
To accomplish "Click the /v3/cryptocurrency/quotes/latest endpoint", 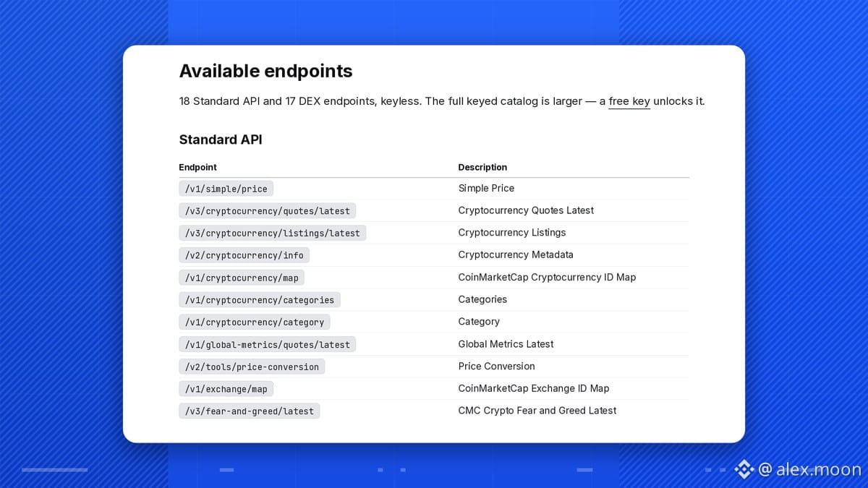I will pyautogui.click(x=268, y=211).
